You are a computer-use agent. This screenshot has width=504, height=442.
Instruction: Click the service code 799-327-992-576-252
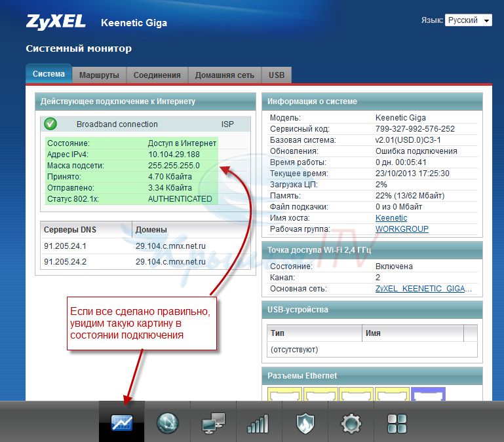point(415,129)
